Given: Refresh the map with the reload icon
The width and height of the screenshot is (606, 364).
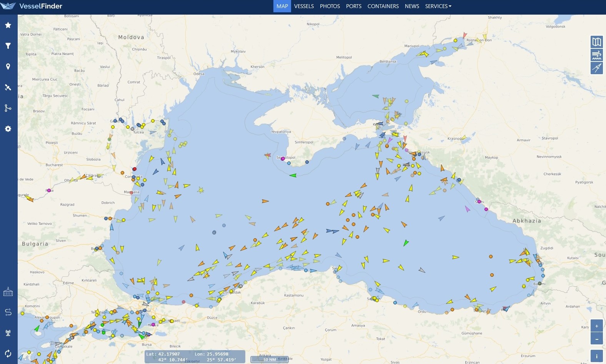Looking at the screenshot, I should [x=8, y=353].
